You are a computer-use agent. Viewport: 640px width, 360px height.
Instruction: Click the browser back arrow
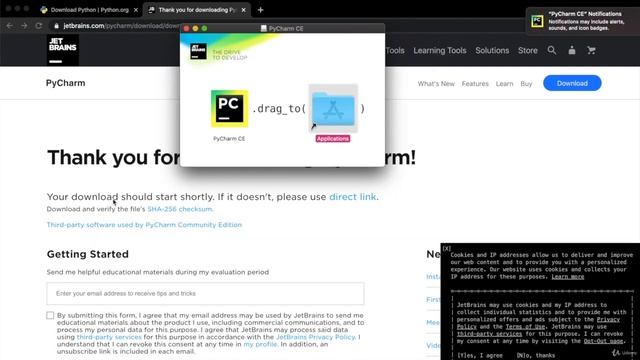click(10, 26)
